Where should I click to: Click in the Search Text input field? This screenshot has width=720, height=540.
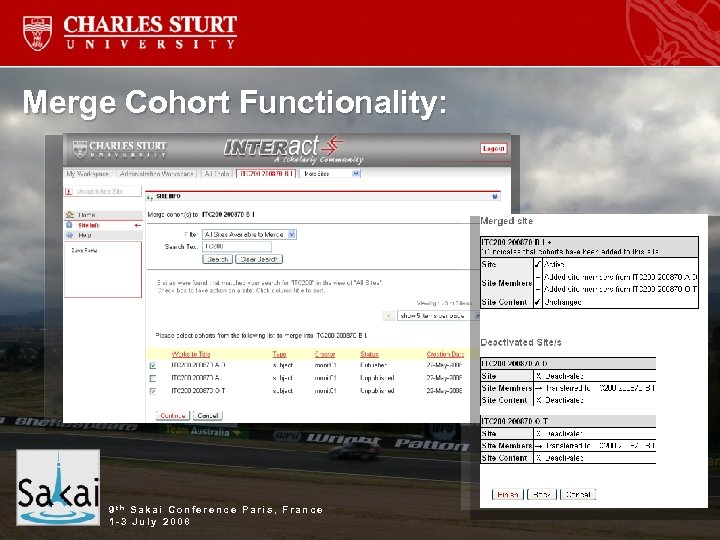click(x=237, y=247)
